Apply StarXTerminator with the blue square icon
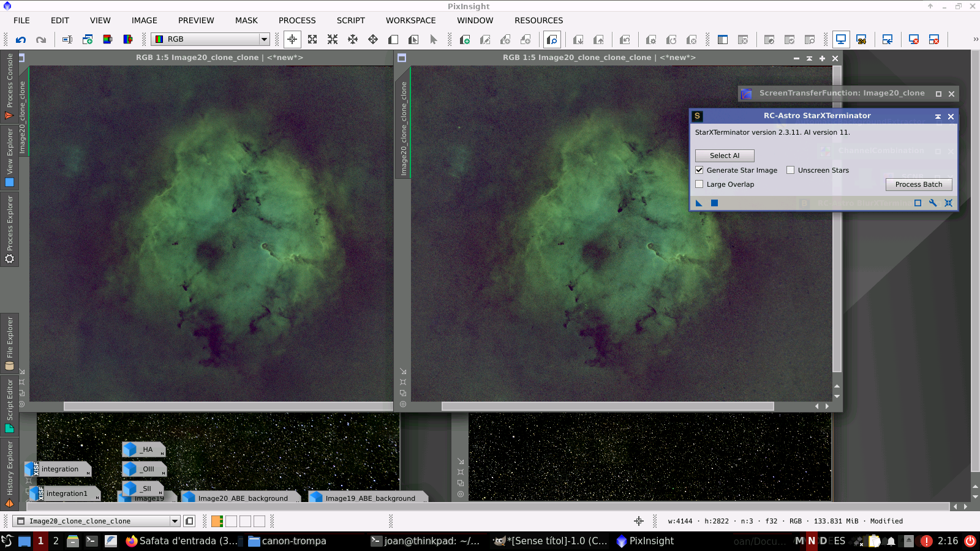The height and width of the screenshot is (551, 980). click(714, 203)
